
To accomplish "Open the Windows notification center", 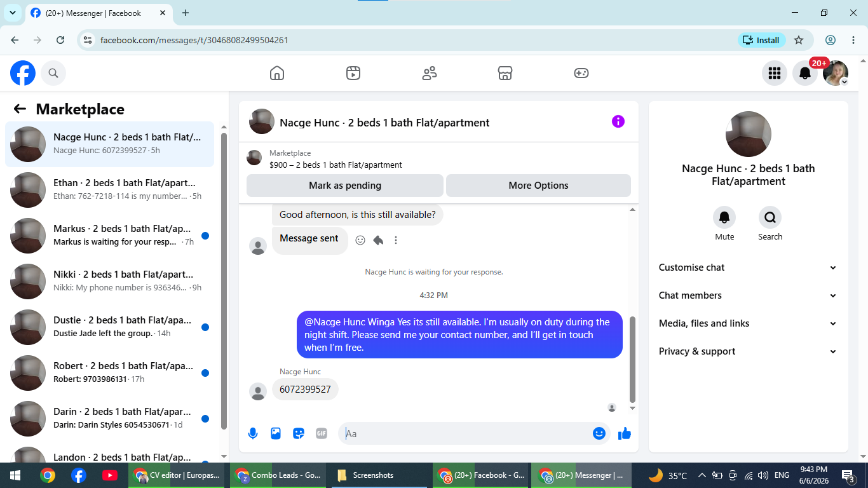I will [848, 475].
